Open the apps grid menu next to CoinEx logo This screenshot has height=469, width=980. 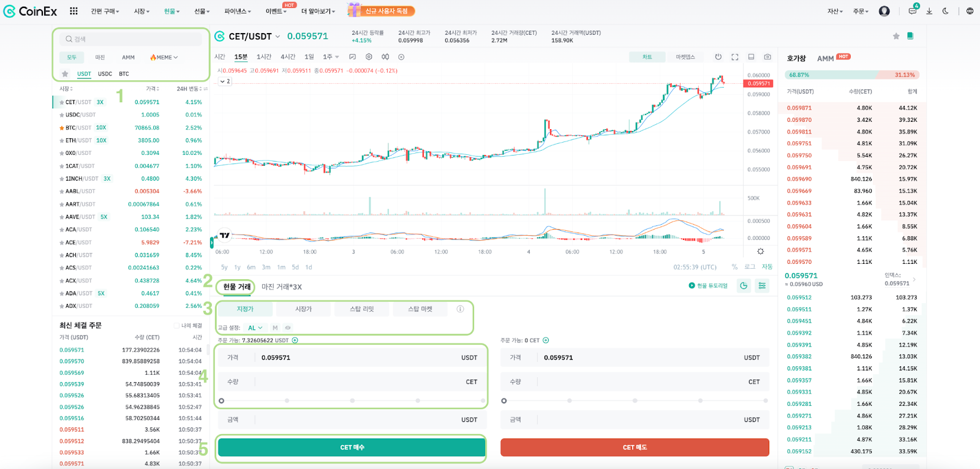pyautogui.click(x=73, y=11)
